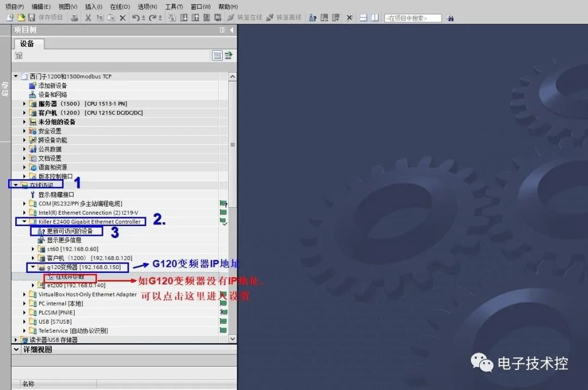This screenshot has width=588, height=390.
Task: Click the project tree view mode icon
Action: (x=217, y=56)
